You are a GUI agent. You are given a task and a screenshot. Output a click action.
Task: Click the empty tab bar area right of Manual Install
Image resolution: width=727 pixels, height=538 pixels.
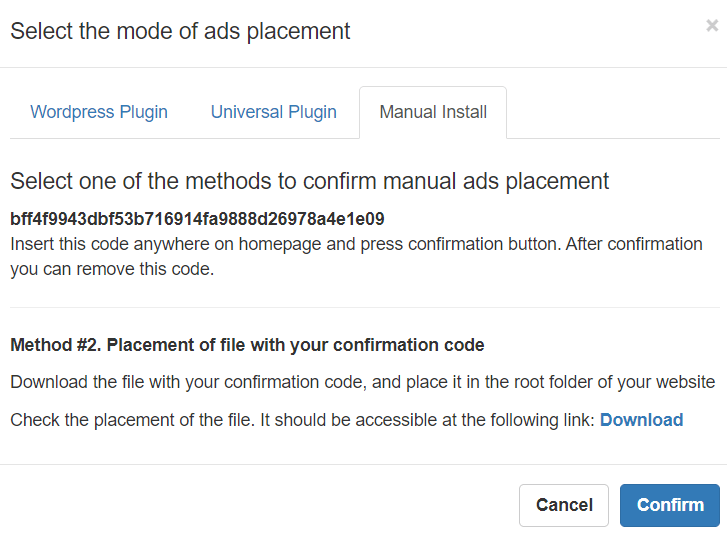click(613, 112)
